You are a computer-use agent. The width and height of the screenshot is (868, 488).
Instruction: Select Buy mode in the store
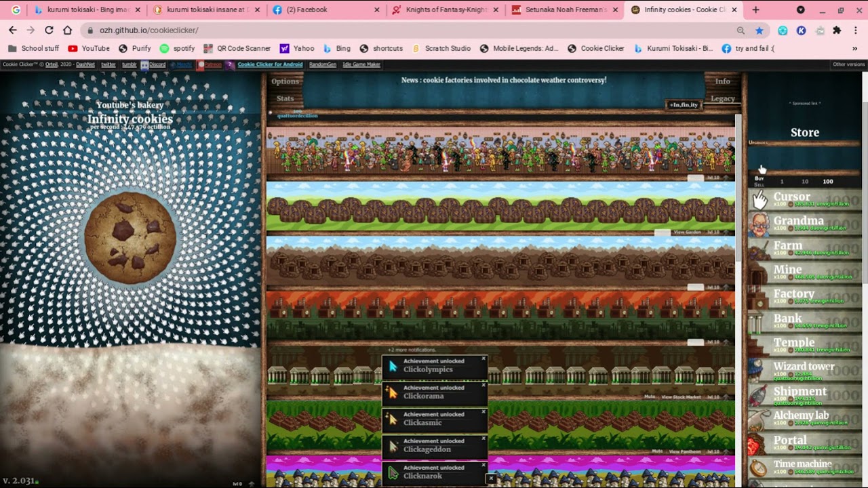point(759,178)
